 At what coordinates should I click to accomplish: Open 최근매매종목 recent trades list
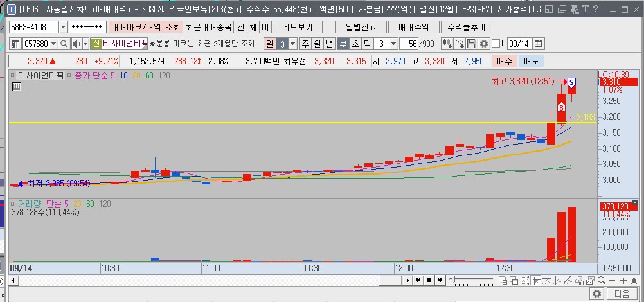click(209, 28)
